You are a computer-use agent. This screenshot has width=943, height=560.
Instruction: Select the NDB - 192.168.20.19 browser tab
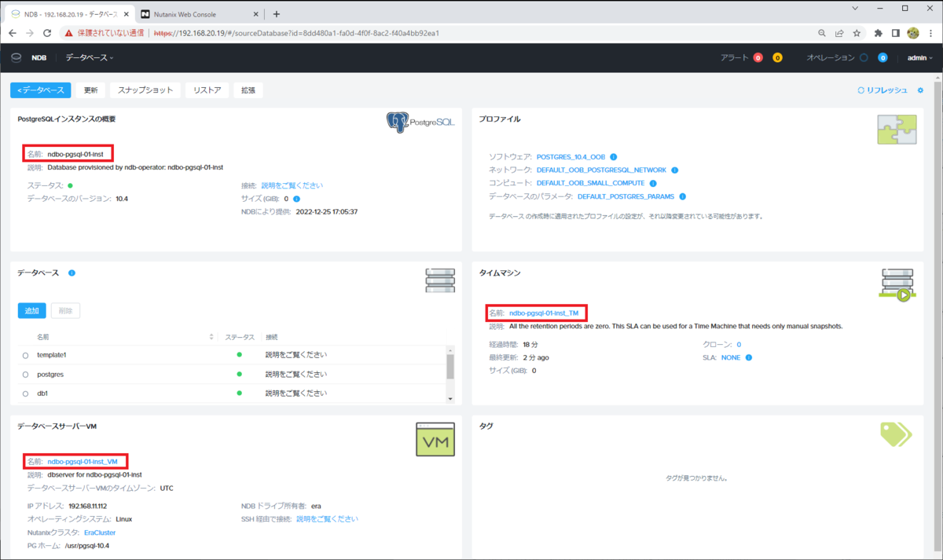point(70,14)
